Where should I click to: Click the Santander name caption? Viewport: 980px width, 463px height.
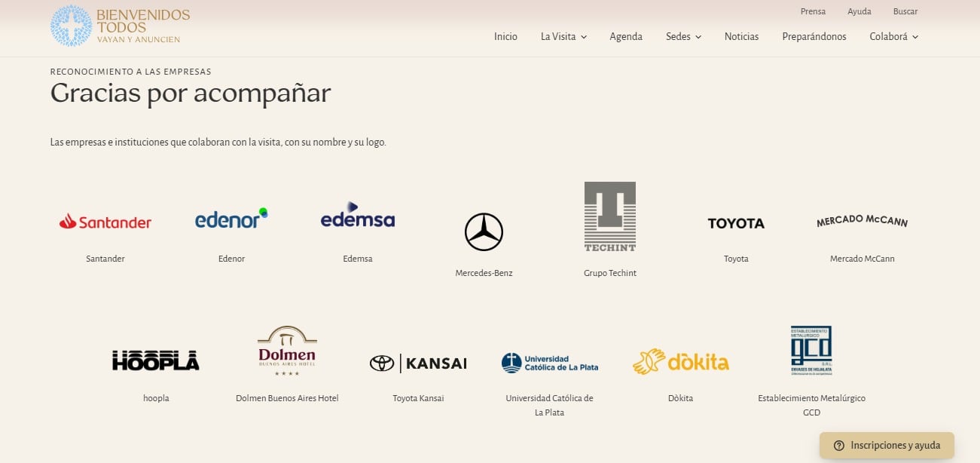click(x=105, y=259)
